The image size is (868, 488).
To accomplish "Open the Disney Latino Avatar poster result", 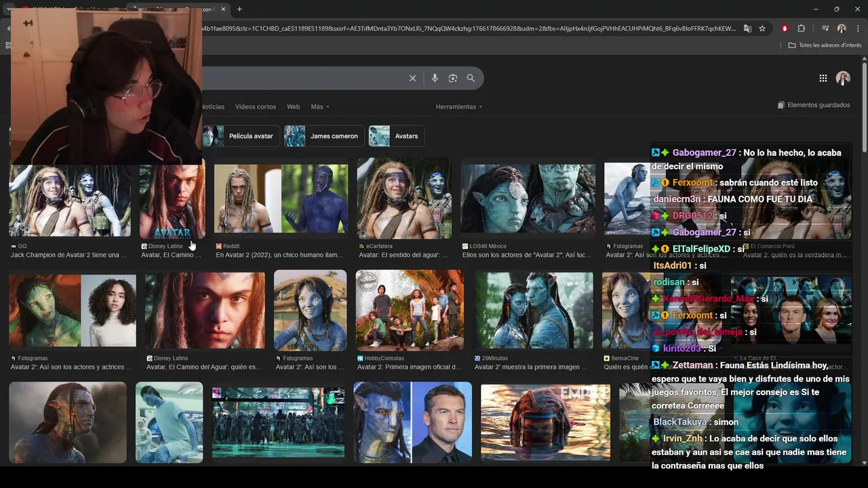I will point(172,201).
